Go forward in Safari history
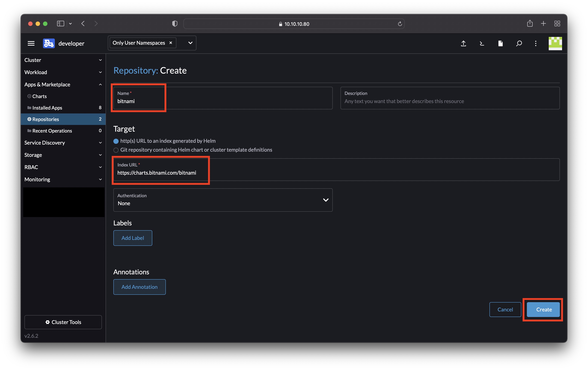 point(96,24)
